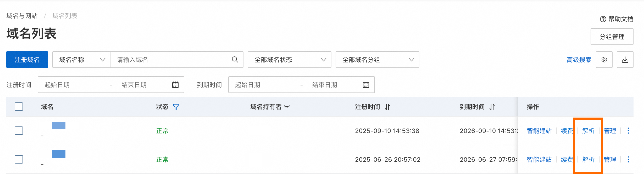Click the status filter funnel icon

(176, 107)
